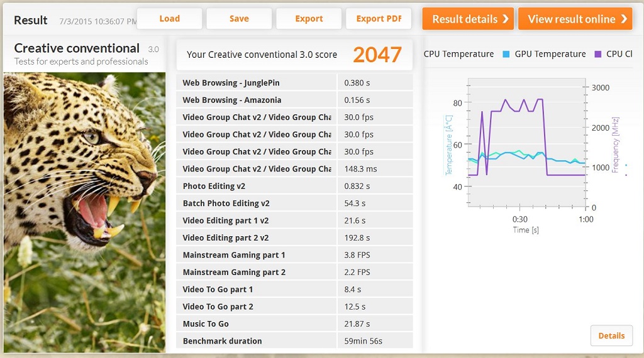Viewport: 644px width, 358px height.
Task: Select the Batch Photo Editing v2 row
Action: 257,203
